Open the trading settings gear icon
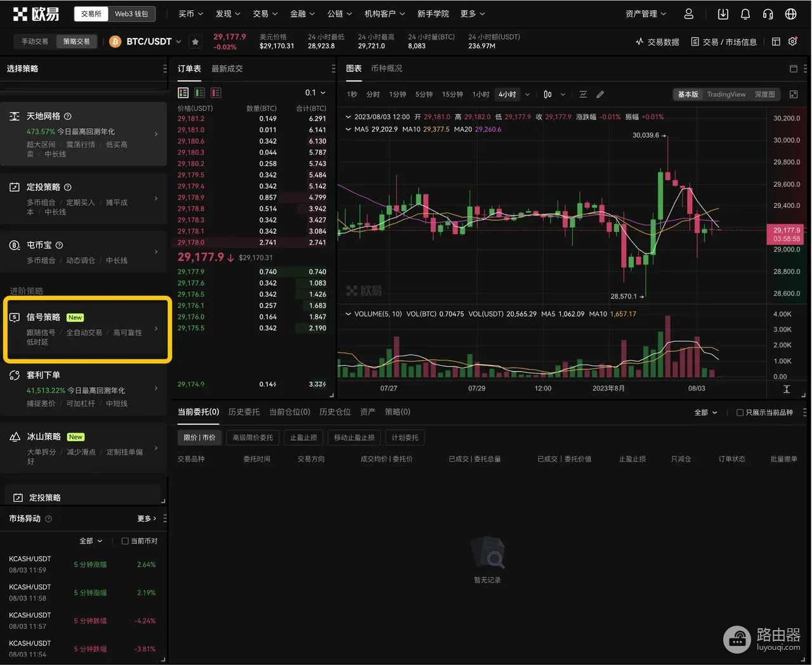This screenshot has width=812, height=665. click(792, 42)
